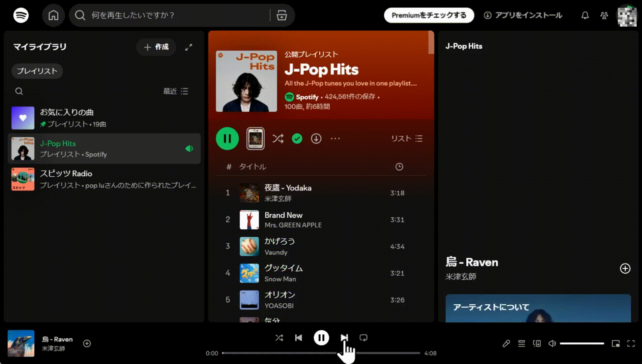The width and height of the screenshot is (642, 364).
Task: Skip to next track
Action: coord(344,338)
